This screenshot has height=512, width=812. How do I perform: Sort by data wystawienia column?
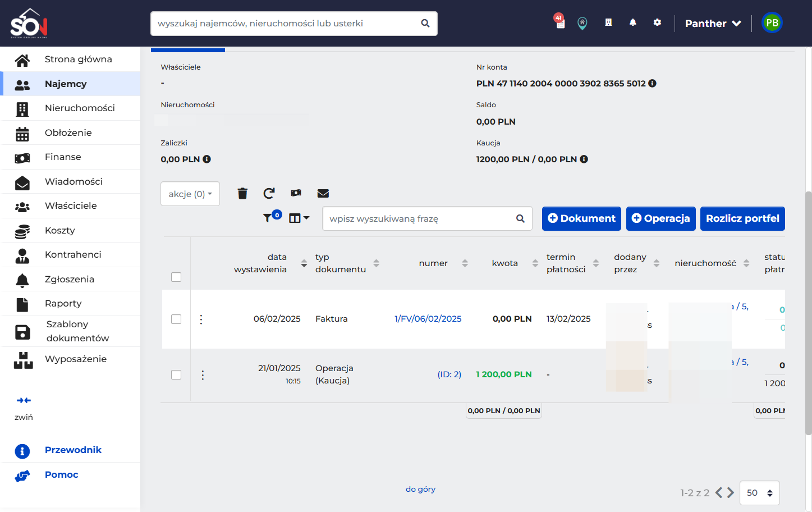tap(304, 263)
